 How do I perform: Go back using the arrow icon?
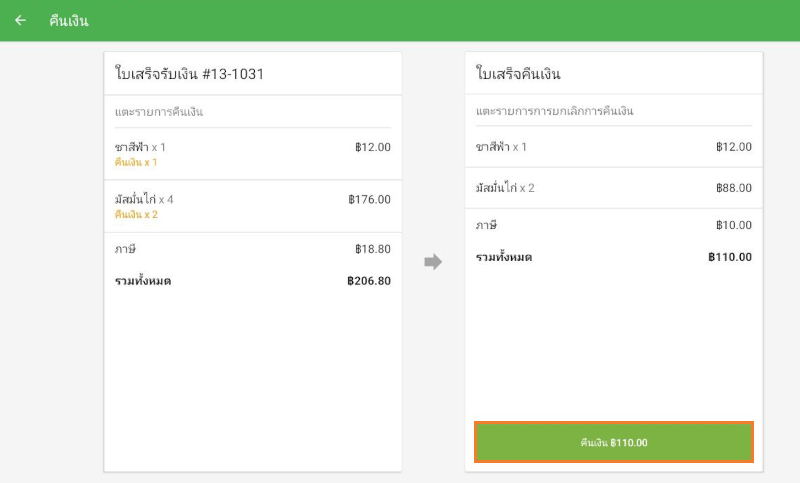20,20
